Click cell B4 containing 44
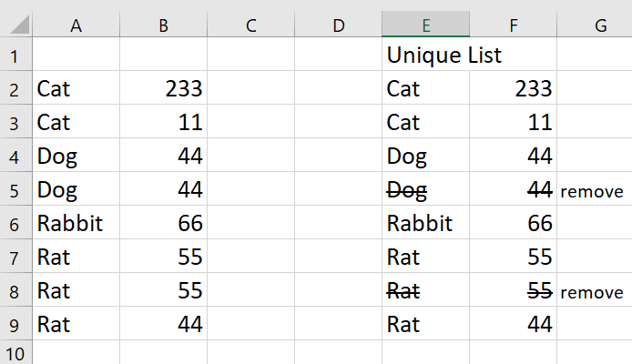 [x=164, y=155]
